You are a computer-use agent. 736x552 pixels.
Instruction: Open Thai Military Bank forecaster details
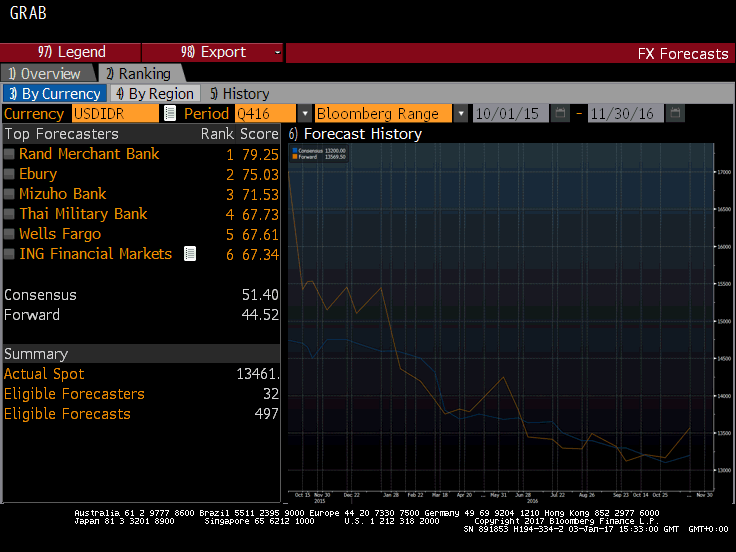[83, 214]
